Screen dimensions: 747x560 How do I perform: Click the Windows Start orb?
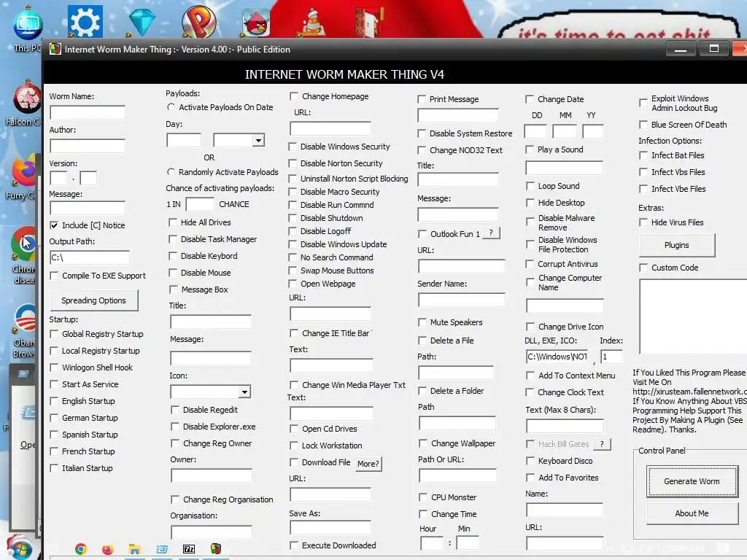[19, 547]
